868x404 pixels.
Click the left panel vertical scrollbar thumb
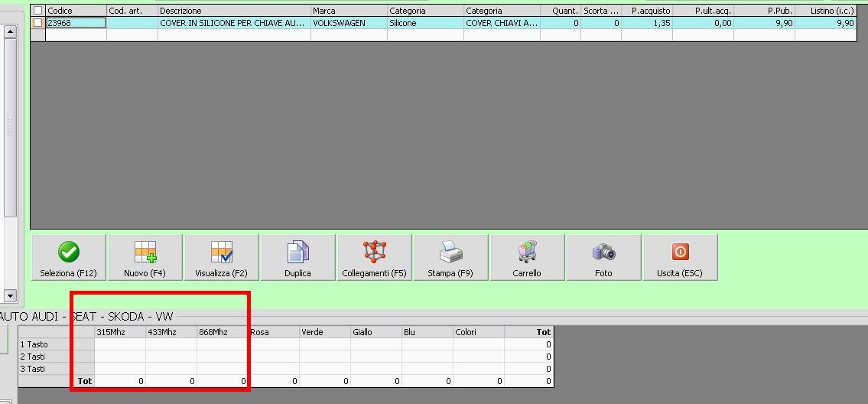10,128
